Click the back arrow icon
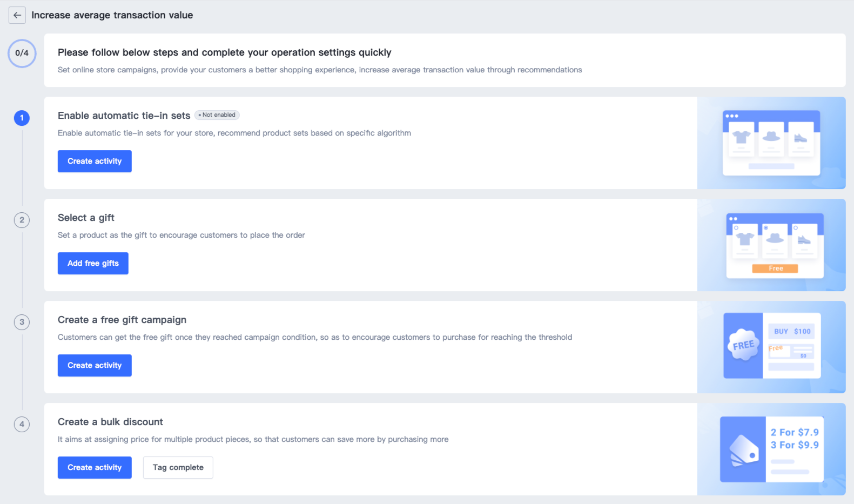The width and height of the screenshot is (854, 504). click(17, 15)
